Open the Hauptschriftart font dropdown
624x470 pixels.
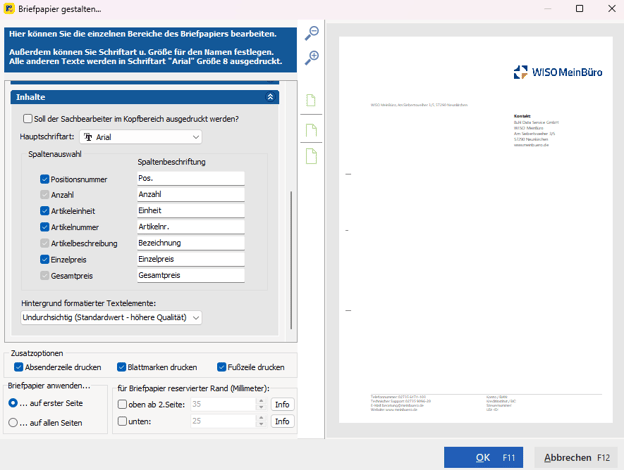(141, 137)
